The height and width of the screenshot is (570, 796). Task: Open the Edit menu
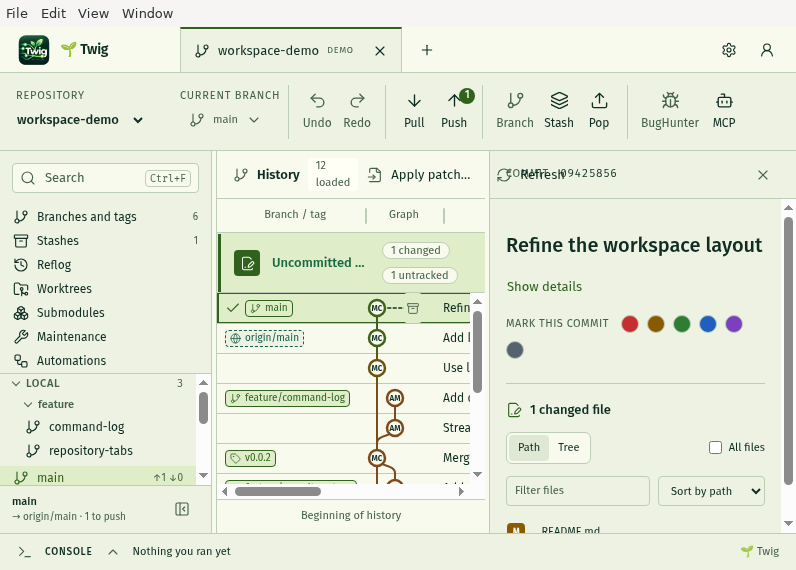tap(53, 13)
